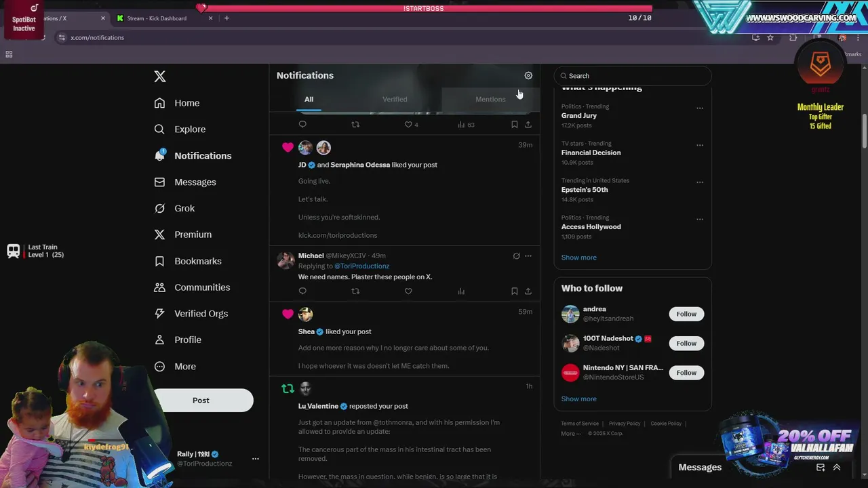The width and height of the screenshot is (868, 488).
Task: Open Lu Valentine's avatar
Action: click(306, 388)
